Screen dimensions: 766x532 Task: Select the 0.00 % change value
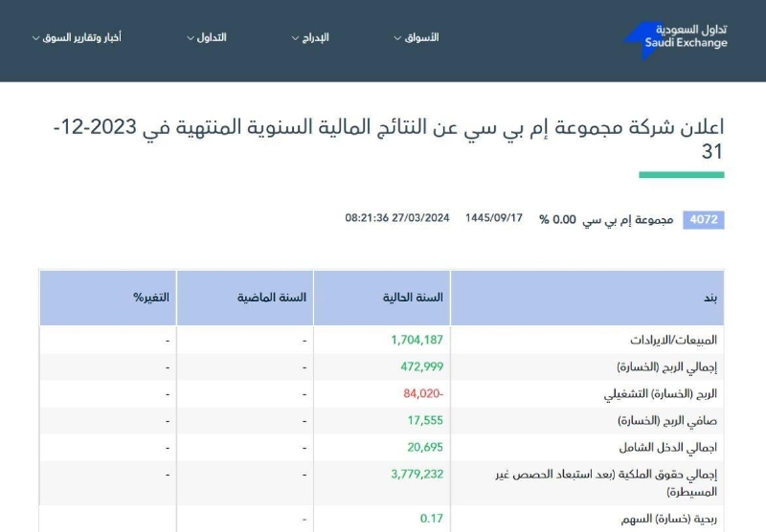click(x=557, y=220)
